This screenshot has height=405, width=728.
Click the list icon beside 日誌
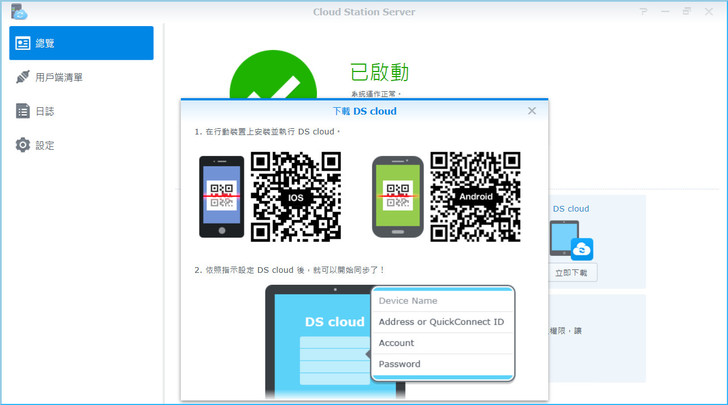(22, 111)
